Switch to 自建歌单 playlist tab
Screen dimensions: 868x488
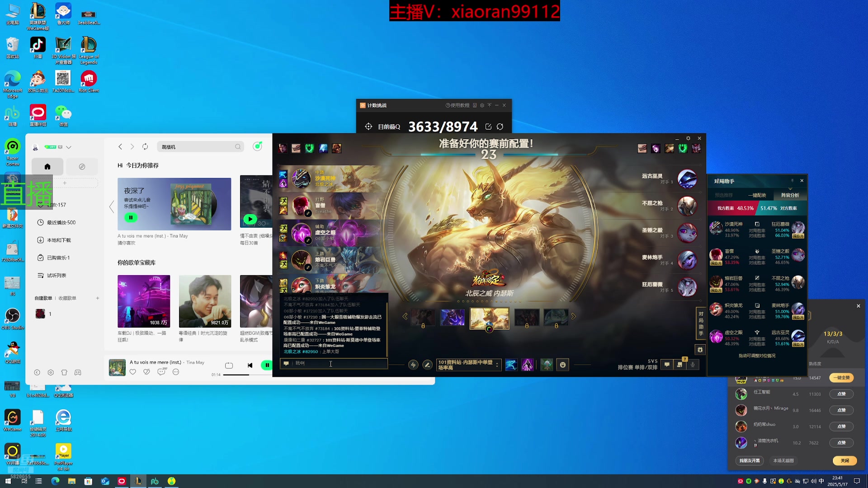click(43, 298)
